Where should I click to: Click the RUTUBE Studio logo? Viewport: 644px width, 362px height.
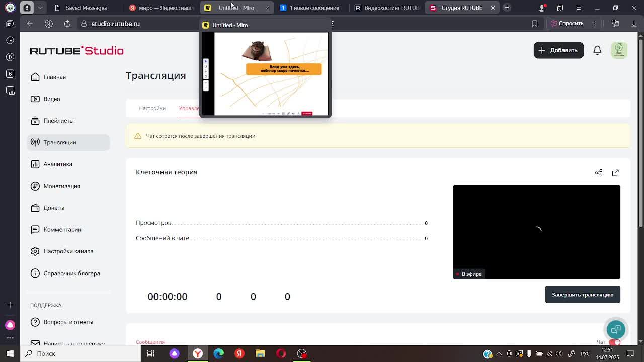[76, 50]
